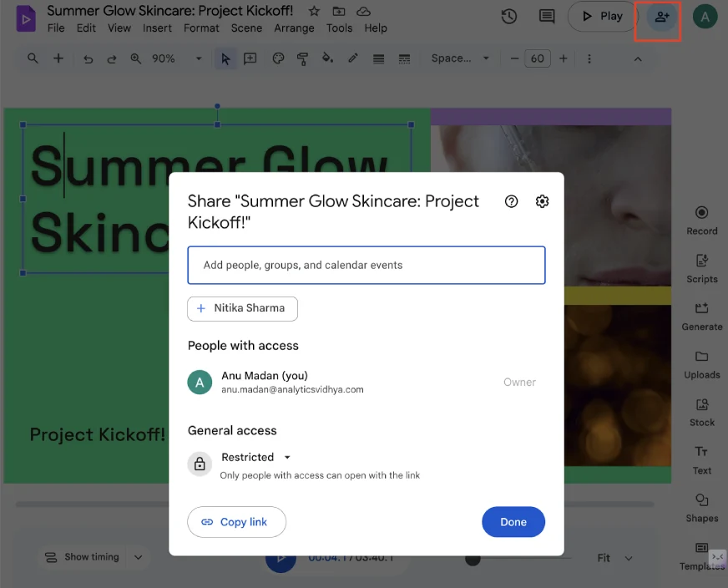This screenshot has height=588, width=728.
Task: Click the Play button
Action: (602, 16)
